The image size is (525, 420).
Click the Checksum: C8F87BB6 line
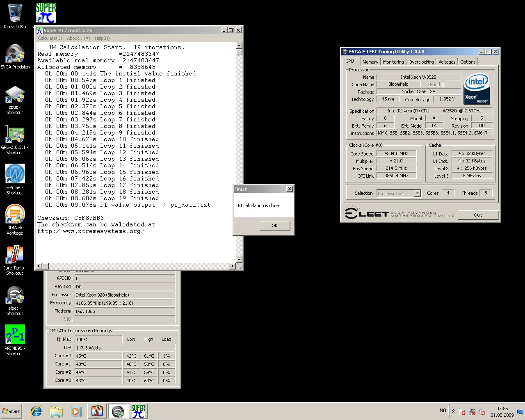click(x=71, y=218)
